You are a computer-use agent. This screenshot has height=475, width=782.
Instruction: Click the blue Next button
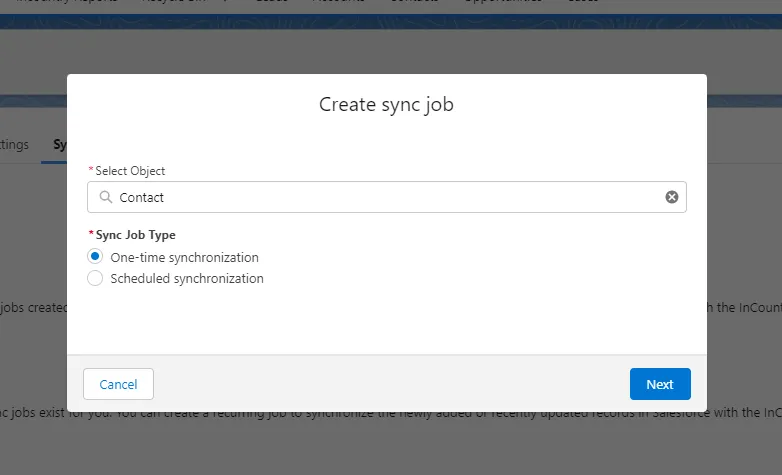[660, 384]
